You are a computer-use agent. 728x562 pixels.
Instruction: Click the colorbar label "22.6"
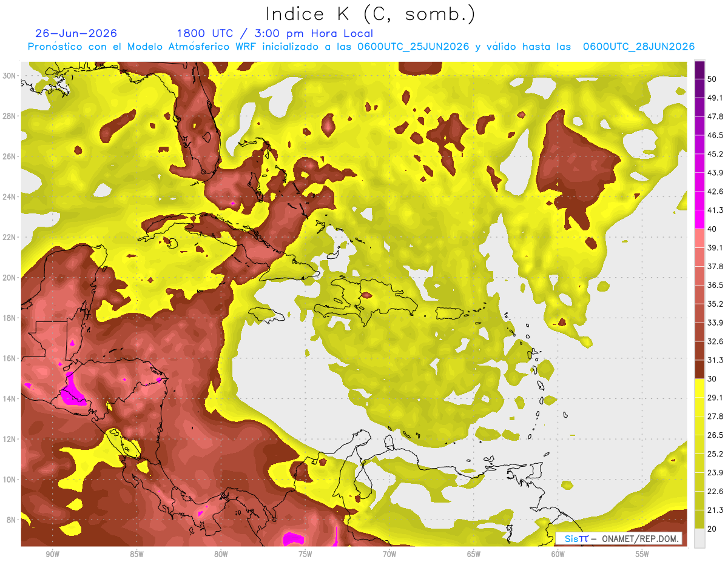click(x=715, y=491)
